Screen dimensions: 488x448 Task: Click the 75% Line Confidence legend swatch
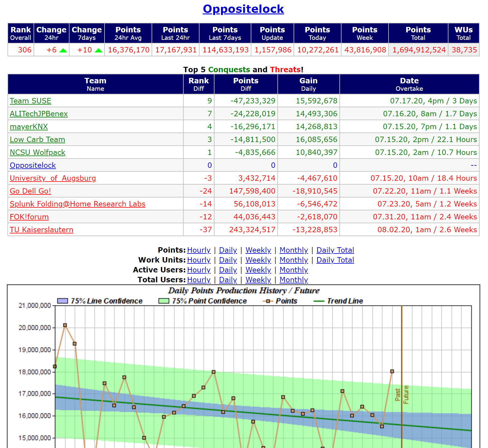coord(63,301)
